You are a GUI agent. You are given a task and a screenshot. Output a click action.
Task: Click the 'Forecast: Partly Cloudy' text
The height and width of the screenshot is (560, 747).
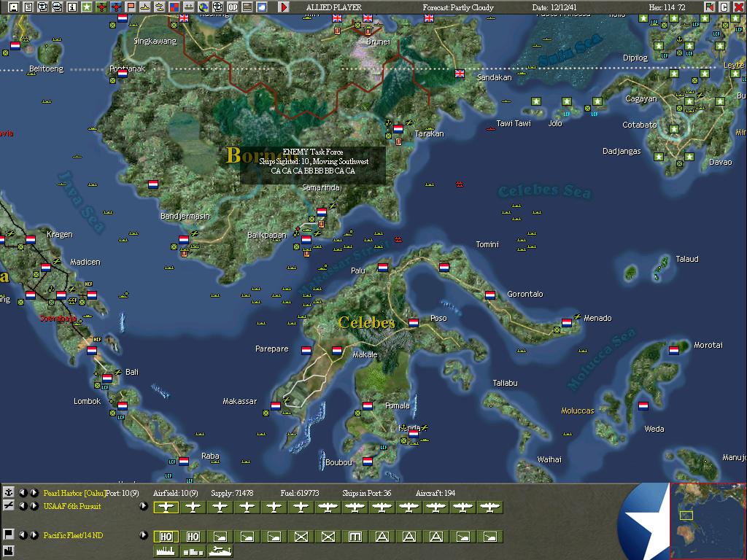[458, 7]
